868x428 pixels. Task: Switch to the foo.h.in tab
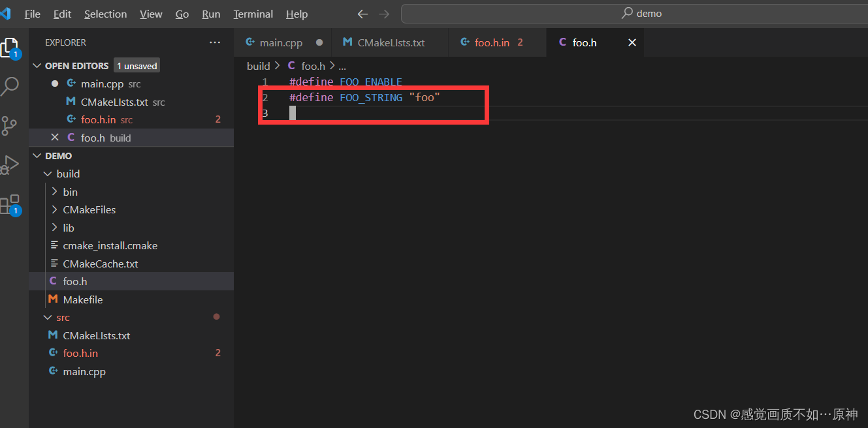click(x=491, y=42)
